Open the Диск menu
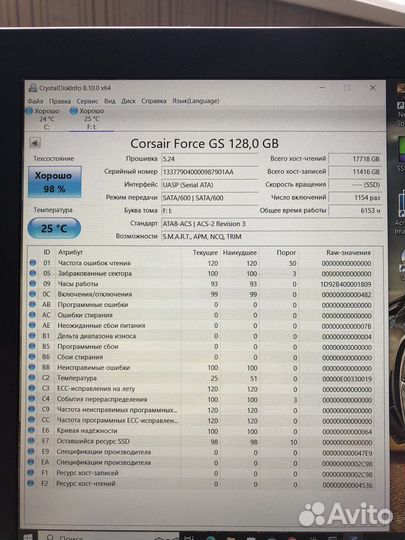The image size is (405, 540). tap(128, 101)
